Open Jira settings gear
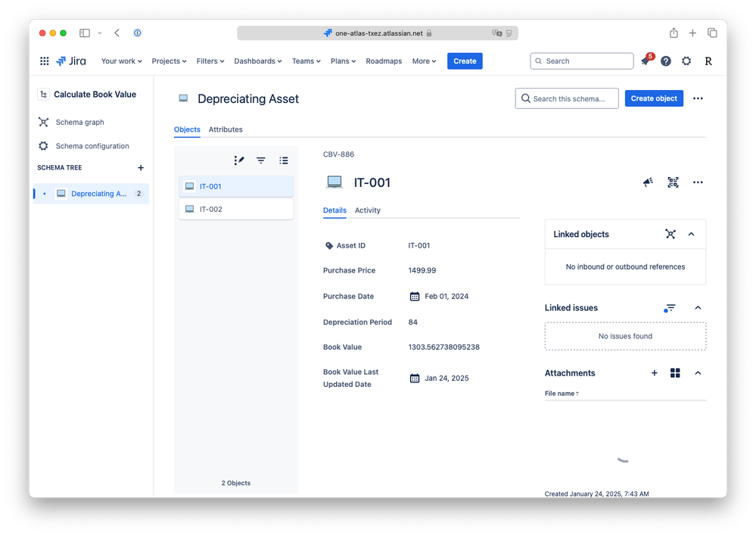 click(686, 61)
